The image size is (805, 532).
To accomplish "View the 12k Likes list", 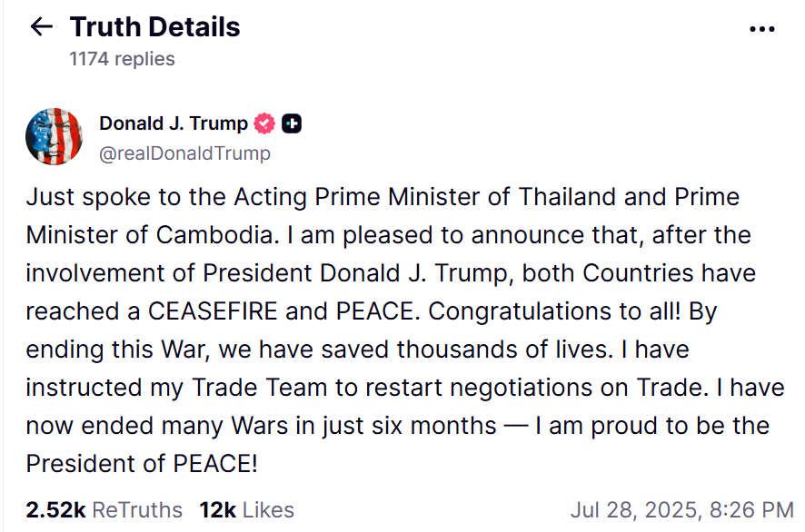I will [246, 510].
